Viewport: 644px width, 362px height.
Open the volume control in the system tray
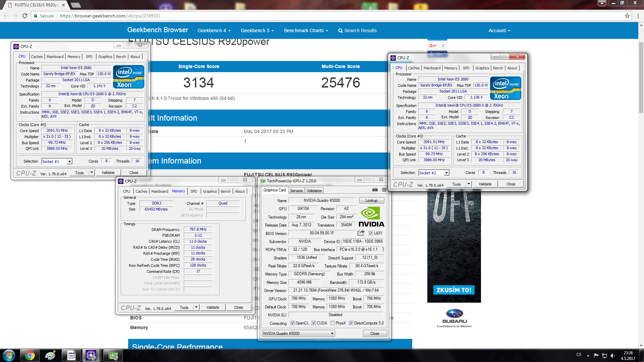coord(613,355)
